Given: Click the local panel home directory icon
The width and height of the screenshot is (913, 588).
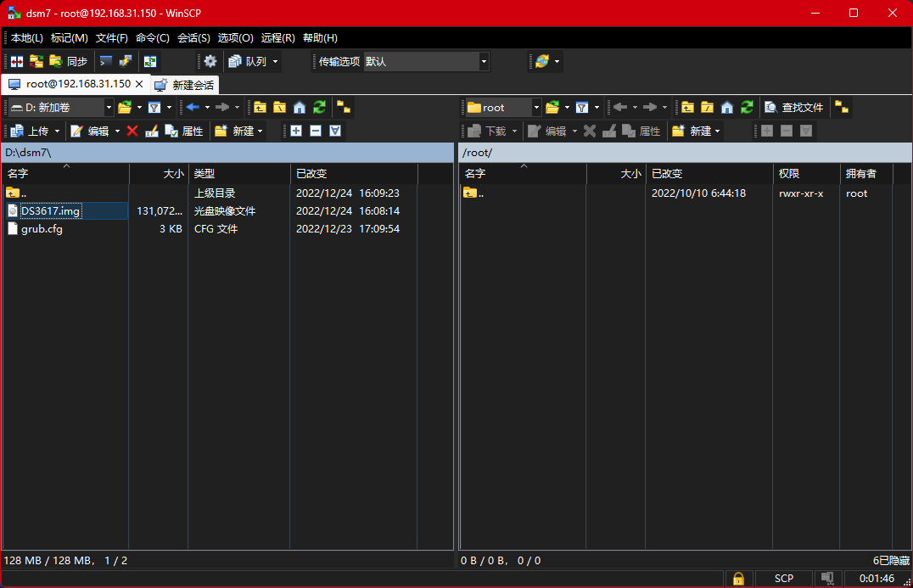Looking at the screenshot, I should coord(299,107).
